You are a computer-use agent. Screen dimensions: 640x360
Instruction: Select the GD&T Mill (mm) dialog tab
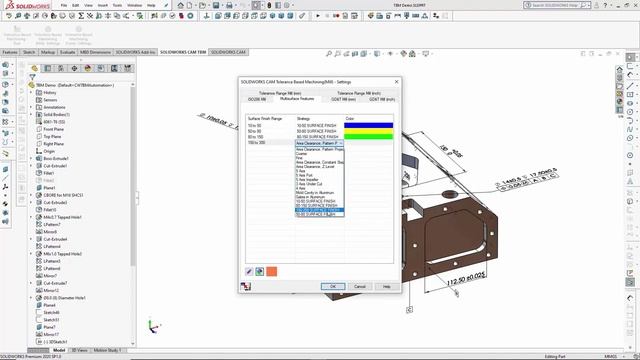tap(343, 99)
